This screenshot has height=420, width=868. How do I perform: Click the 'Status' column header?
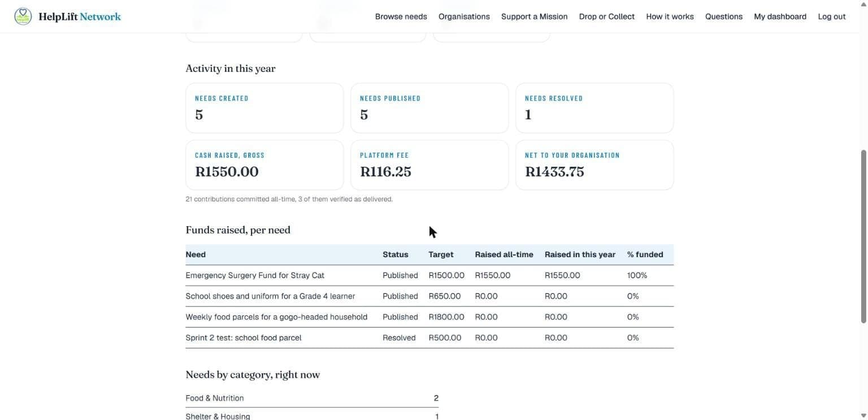395,254
